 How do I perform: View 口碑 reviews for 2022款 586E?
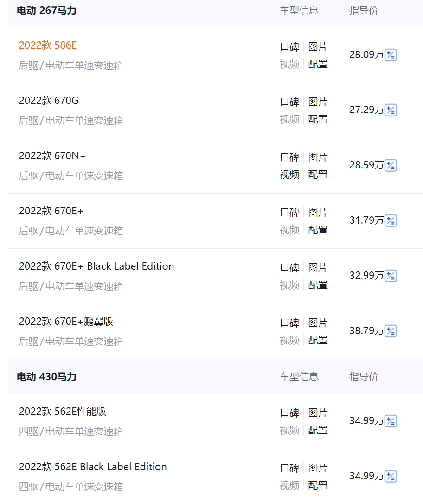click(x=289, y=47)
